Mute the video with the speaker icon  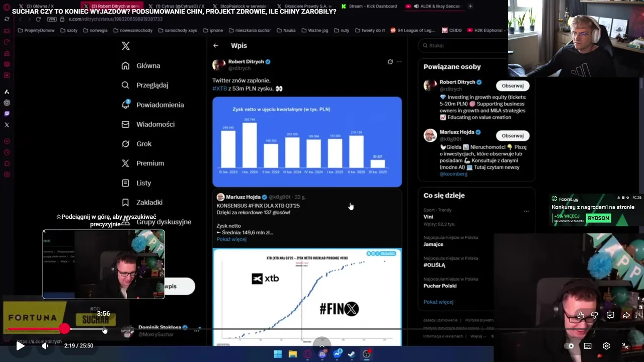[x=45, y=346]
